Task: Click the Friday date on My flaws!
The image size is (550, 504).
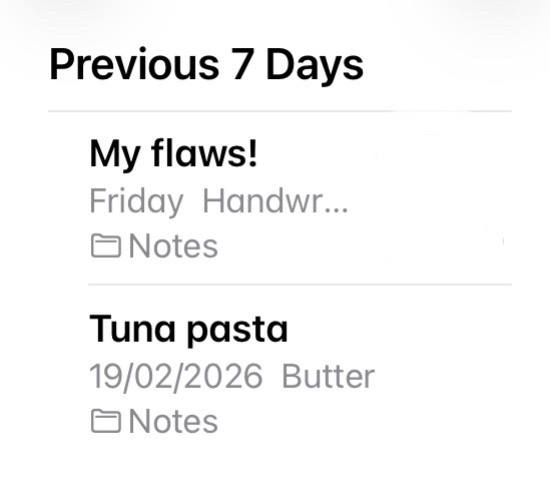Action: pos(136,202)
